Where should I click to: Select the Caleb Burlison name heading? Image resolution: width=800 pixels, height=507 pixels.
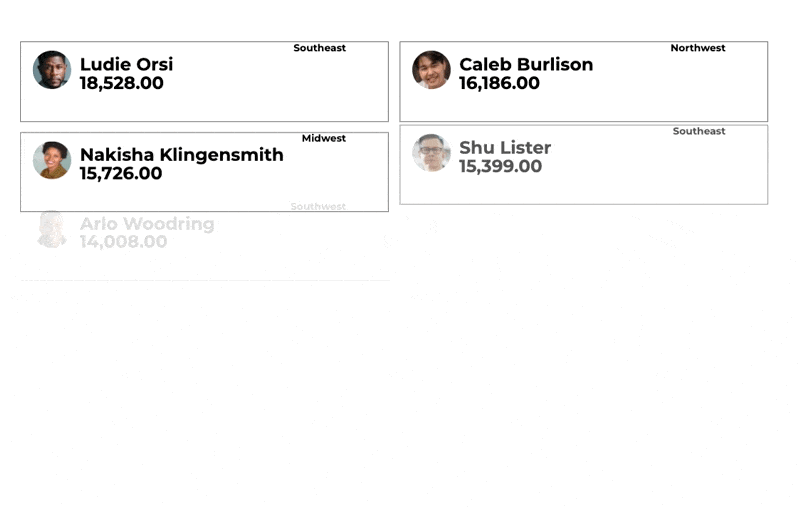click(x=526, y=64)
